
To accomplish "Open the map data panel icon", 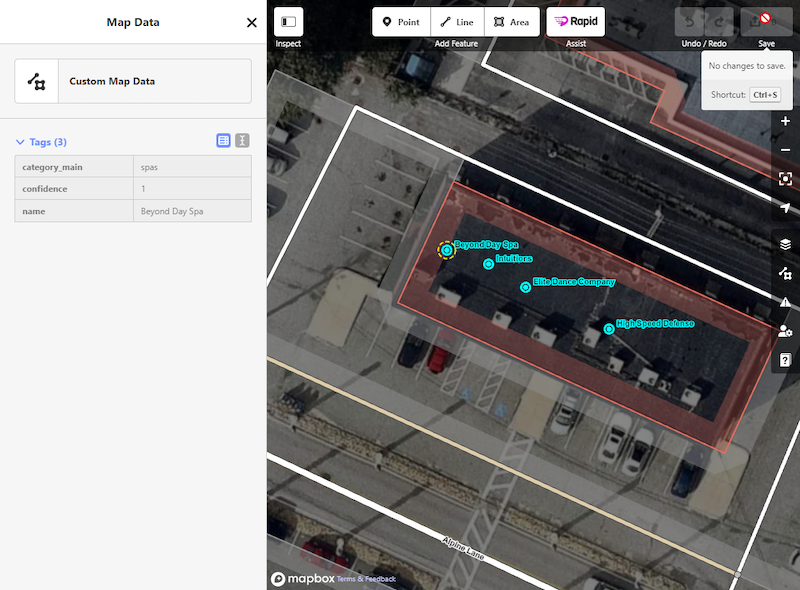I will [785, 274].
